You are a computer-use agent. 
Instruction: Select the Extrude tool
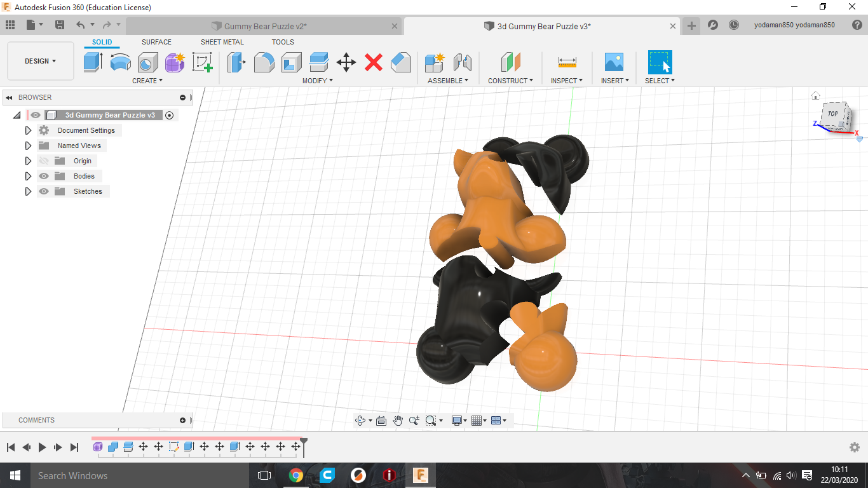point(93,62)
